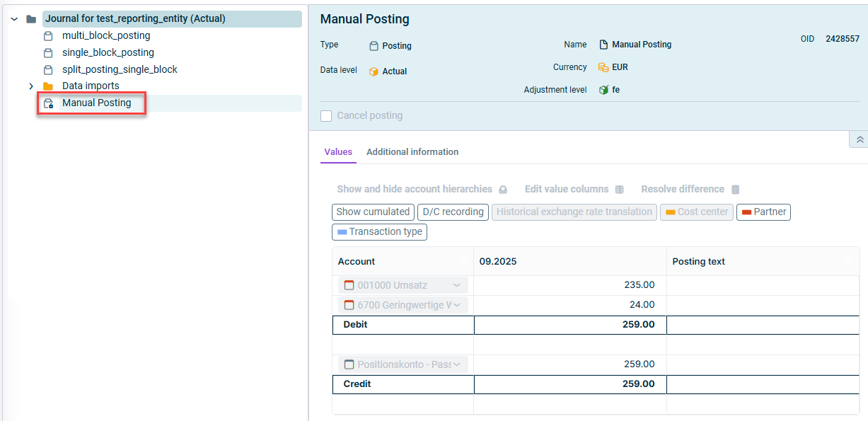This screenshot has width=868, height=421.
Task: Toggle the Transaction type button
Action: (x=379, y=232)
